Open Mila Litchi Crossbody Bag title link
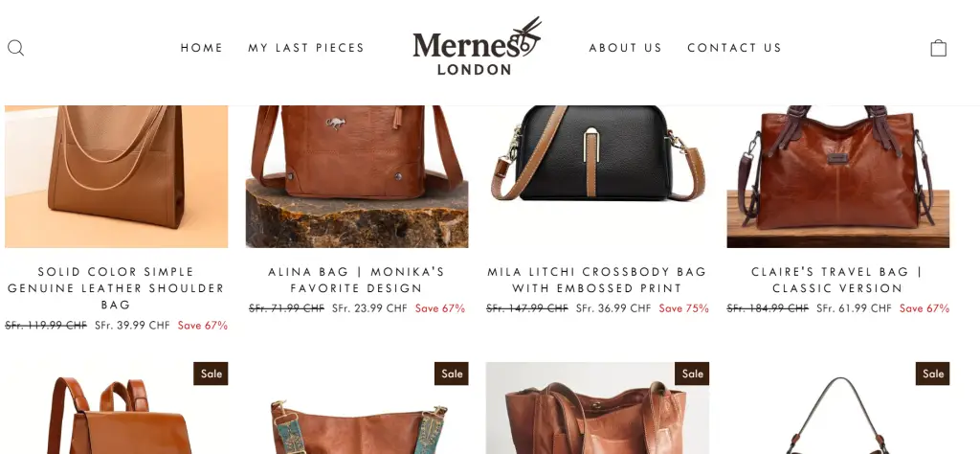 point(597,280)
